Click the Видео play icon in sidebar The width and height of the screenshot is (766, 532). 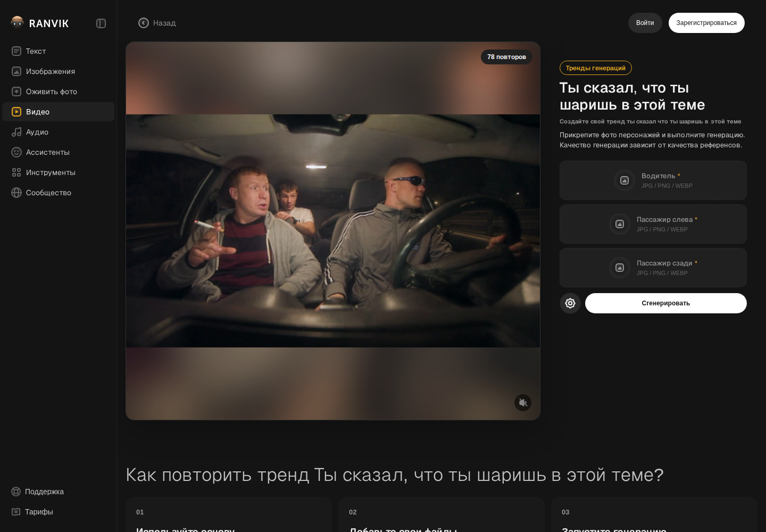(16, 112)
